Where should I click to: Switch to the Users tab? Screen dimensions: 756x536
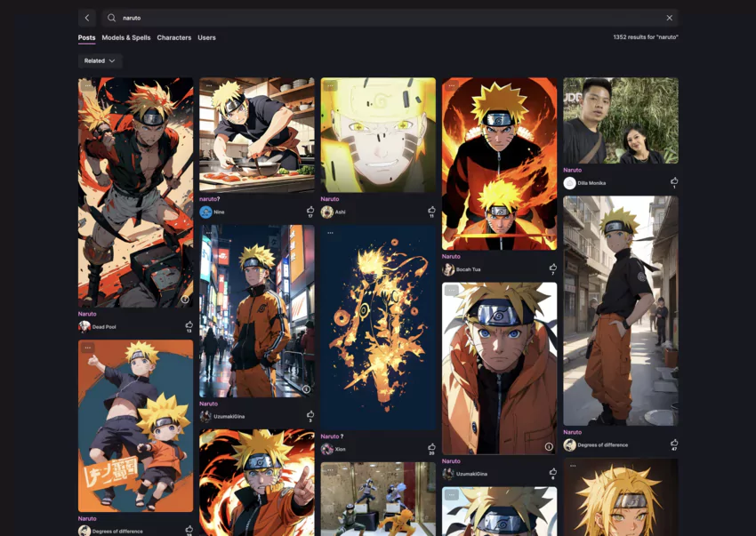click(207, 37)
